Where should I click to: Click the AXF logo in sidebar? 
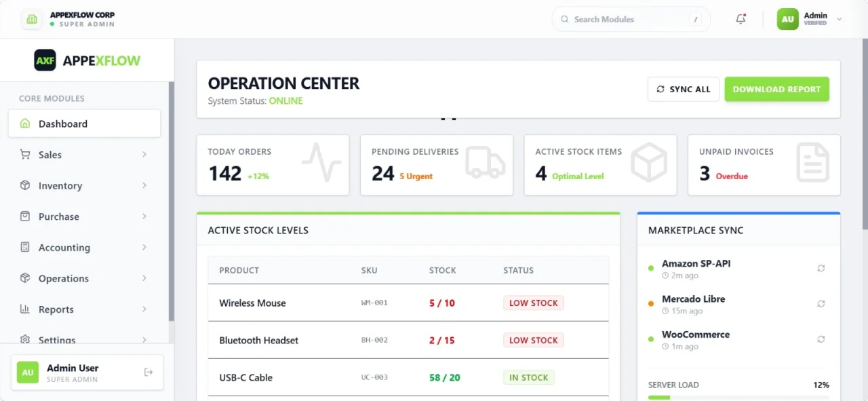[x=45, y=60]
